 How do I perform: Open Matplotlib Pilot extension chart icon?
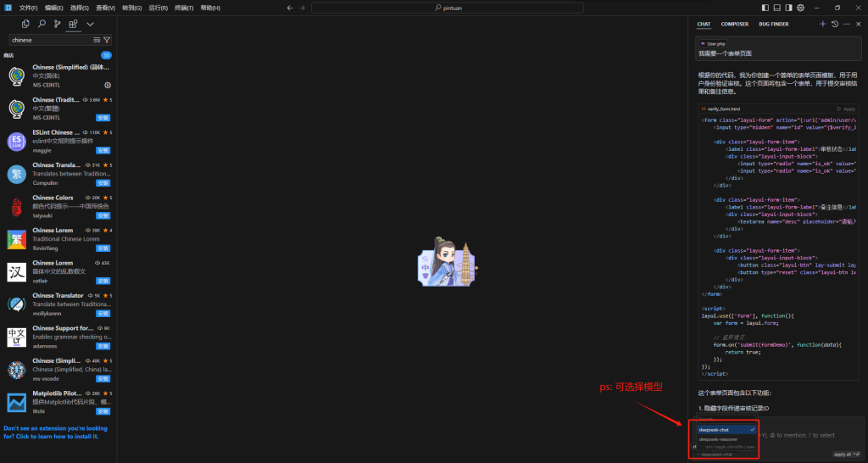tap(17, 402)
